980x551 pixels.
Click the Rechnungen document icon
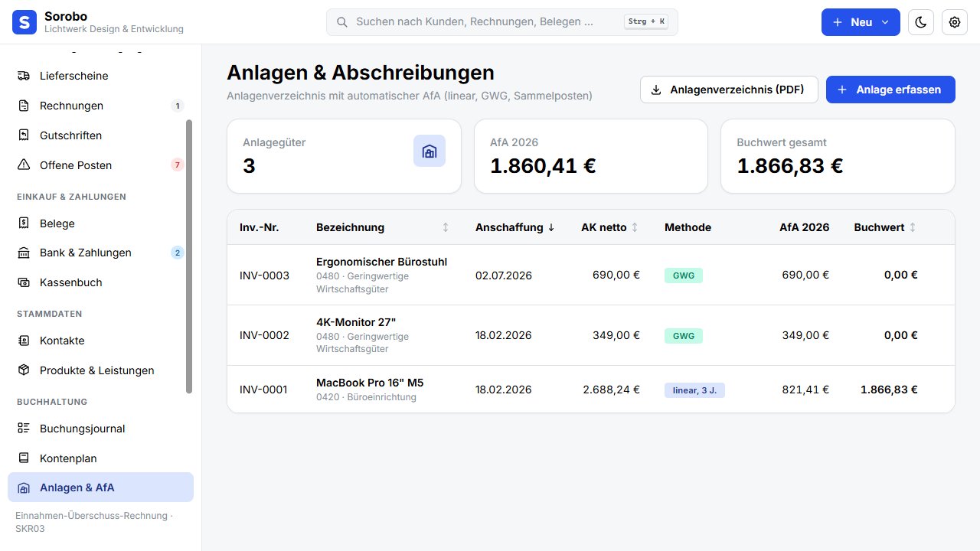click(x=24, y=106)
